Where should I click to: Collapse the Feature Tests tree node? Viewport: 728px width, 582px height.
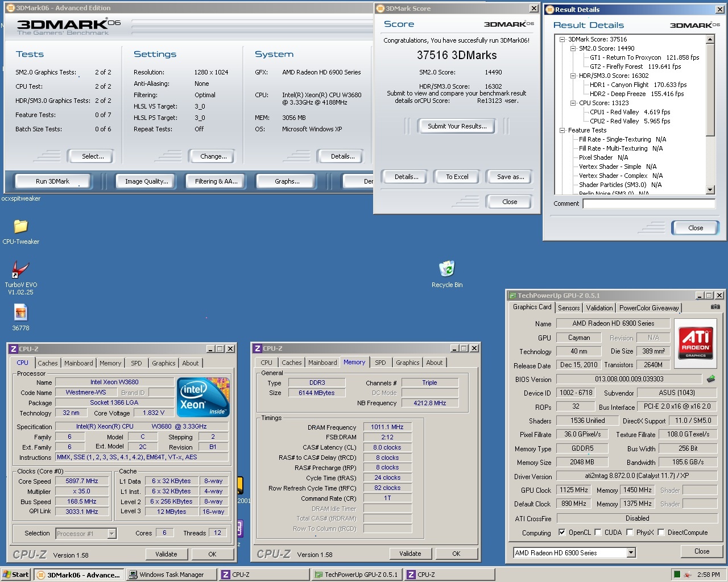point(562,131)
